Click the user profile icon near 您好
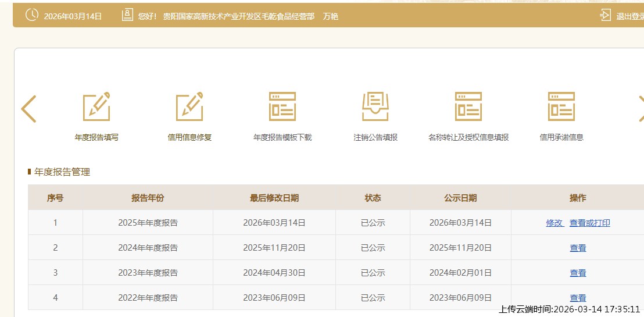644x317 pixels. 127,16
